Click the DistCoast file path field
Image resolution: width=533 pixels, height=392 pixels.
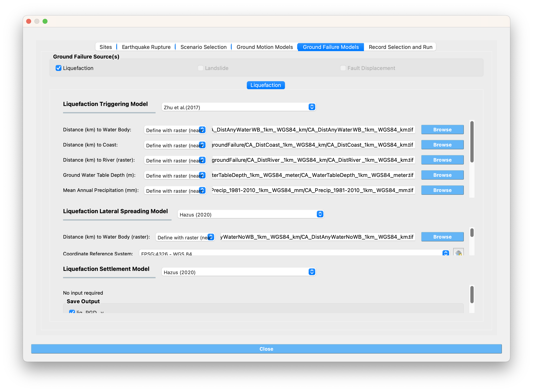coord(313,145)
